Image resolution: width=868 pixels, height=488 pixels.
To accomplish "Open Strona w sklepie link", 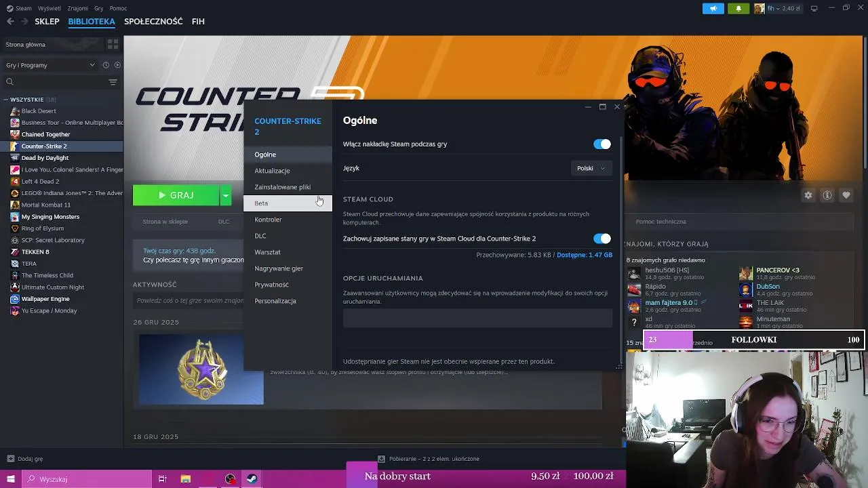I will click(x=165, y=222).
